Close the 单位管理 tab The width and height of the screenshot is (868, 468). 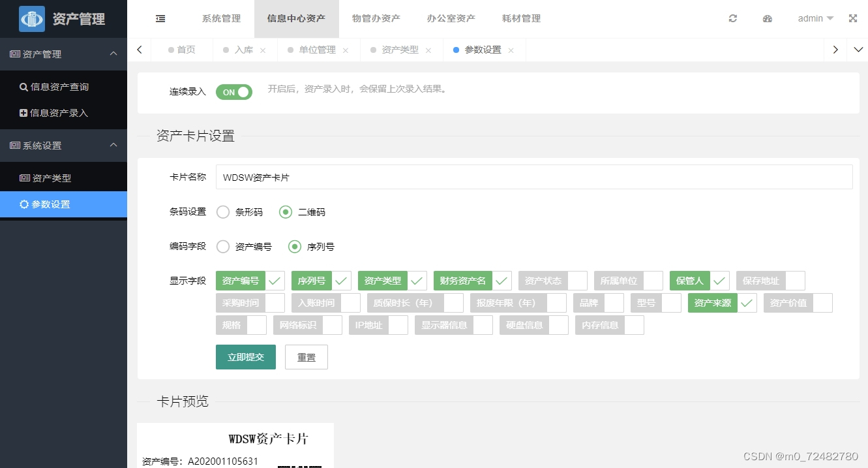click(346, 50)
